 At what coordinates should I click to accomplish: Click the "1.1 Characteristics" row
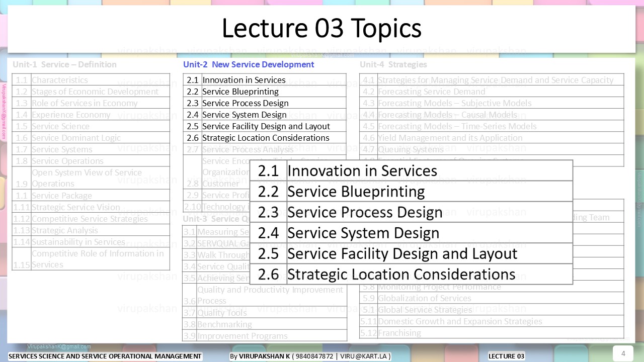[x=91, y=80]
